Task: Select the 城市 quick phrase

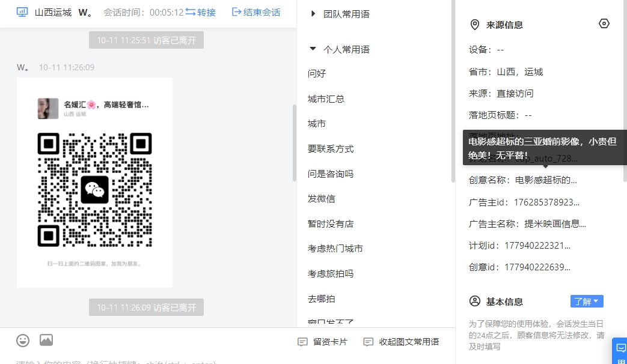Action: (x=317, y=124)
